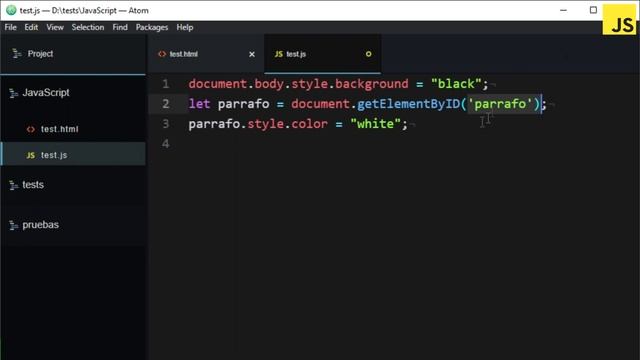The width and height of the screenshot is (640, 360).
Task: Open the Find menu
Action: (120, 27)
